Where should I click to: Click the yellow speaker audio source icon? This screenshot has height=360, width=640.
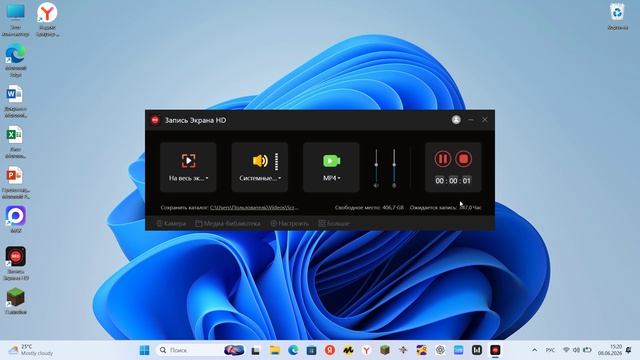(260, 161)
